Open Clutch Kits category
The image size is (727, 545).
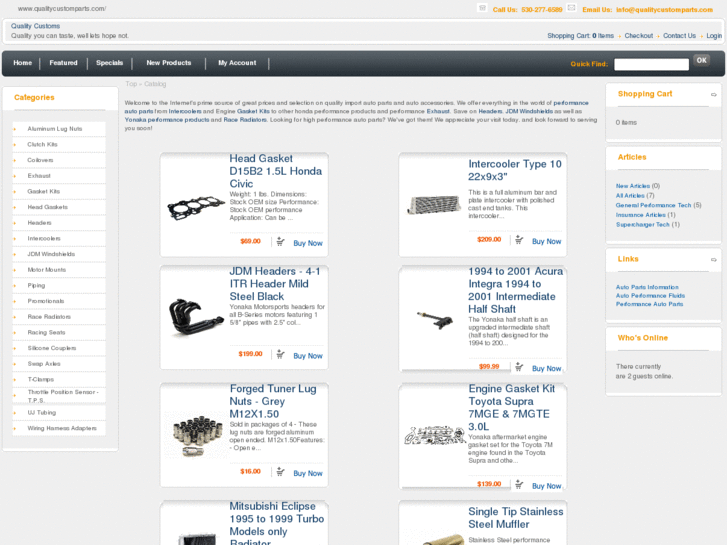tap(42, 145)
